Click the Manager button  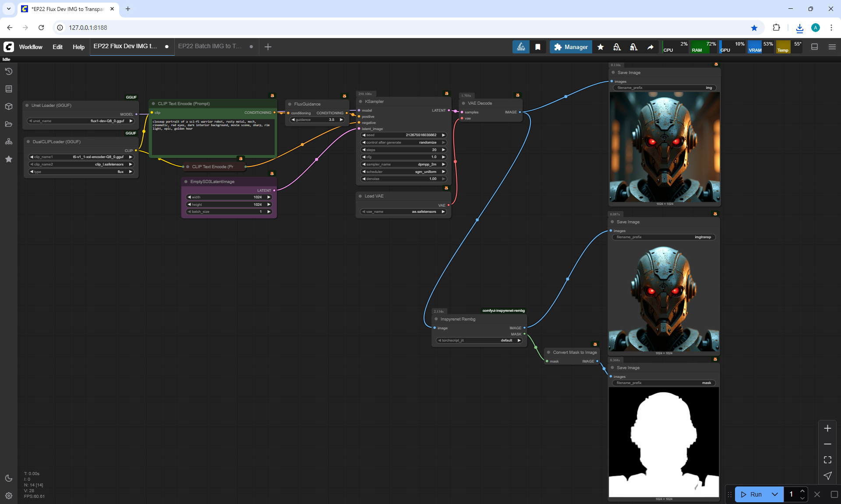571,47
